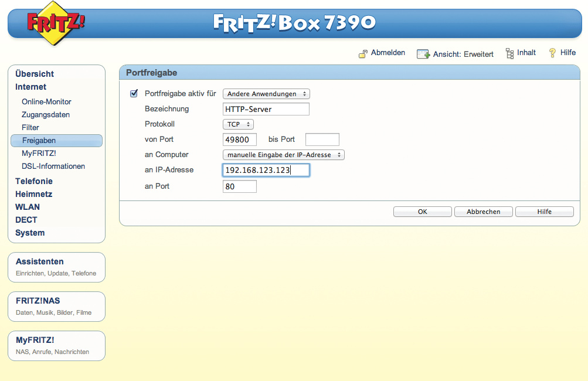Click the Inhalt tree icon
588x381 pixels.
click(509, 53)
